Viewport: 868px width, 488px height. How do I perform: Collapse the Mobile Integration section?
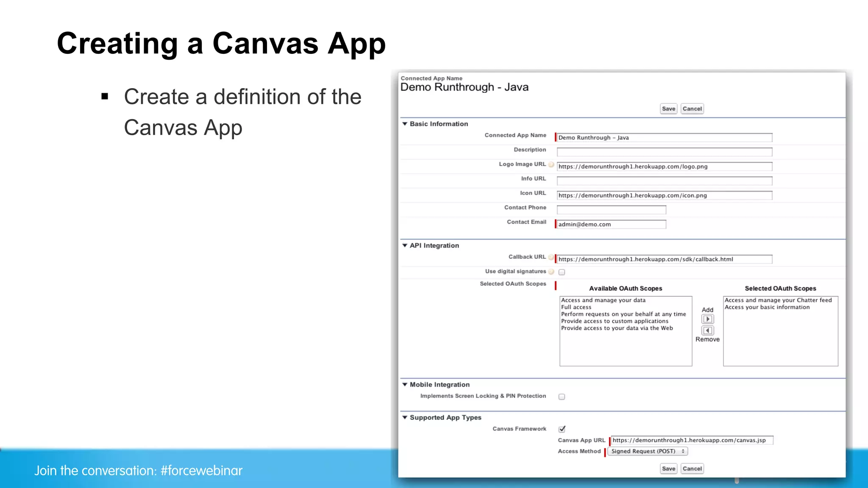(x=405, y=385)
